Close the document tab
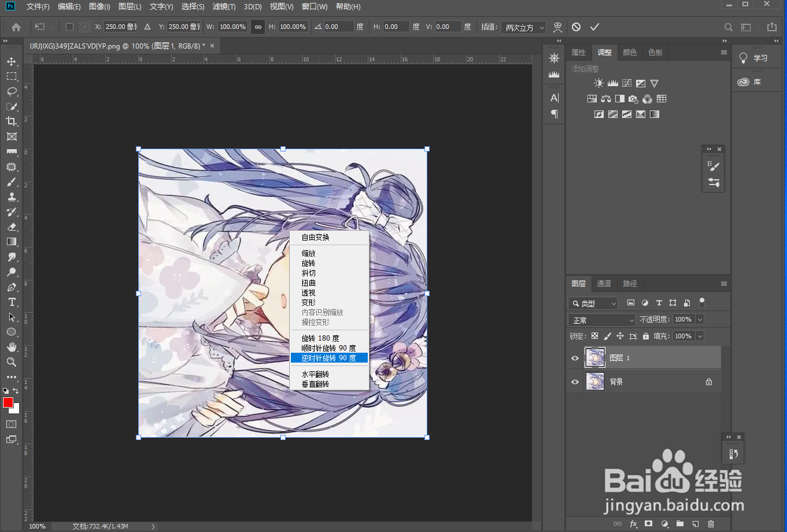 (x=212, y=46)
